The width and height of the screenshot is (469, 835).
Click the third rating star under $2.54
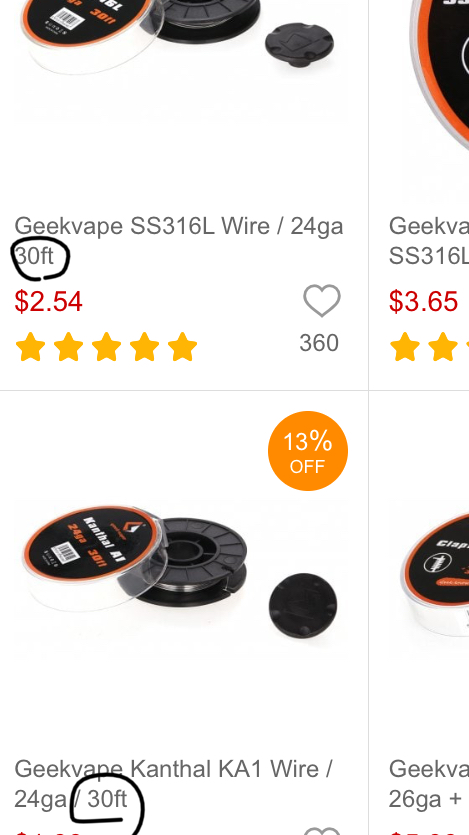click(x=106, y=347)
